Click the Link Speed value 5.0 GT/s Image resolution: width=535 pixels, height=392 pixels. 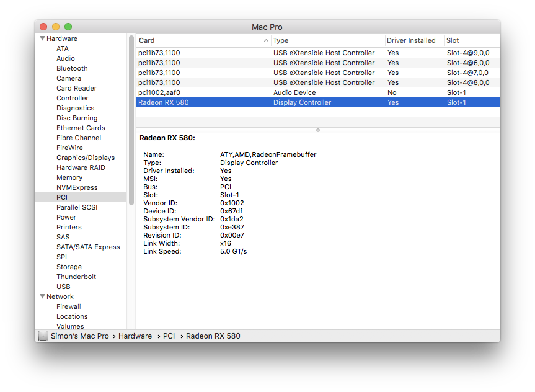[233, 251]
